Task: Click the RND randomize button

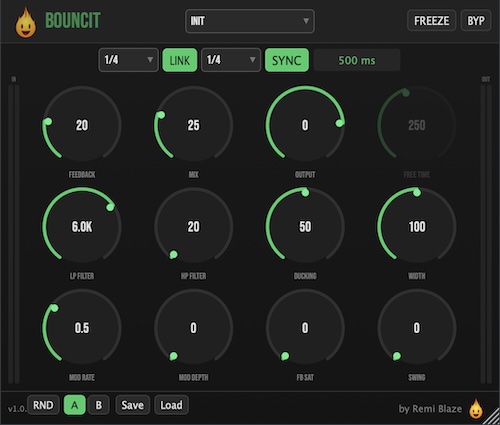Action: click(x=43, y=405)
